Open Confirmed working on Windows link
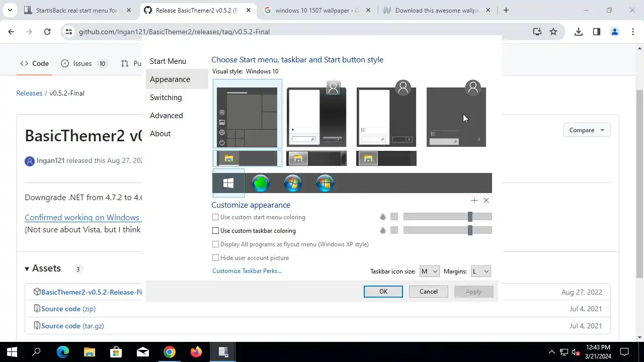The width and height of the screenshot is (644, 362). (82, 218)
